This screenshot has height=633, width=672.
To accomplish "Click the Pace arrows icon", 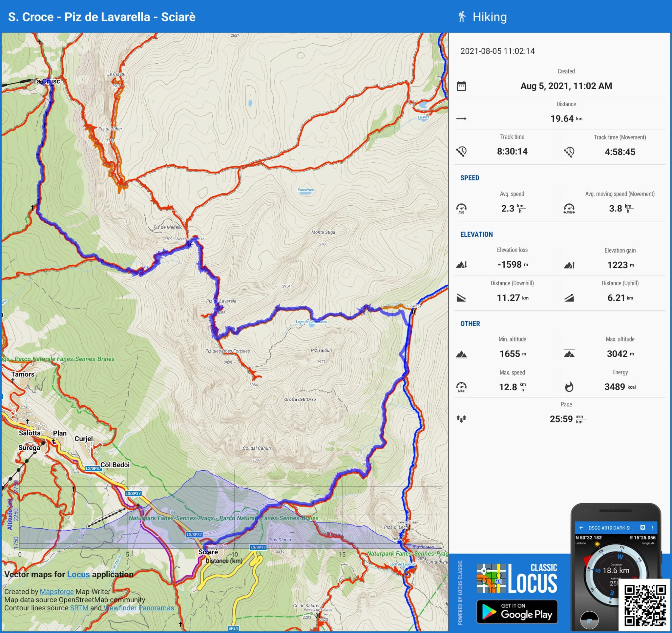I will (461, 419).
